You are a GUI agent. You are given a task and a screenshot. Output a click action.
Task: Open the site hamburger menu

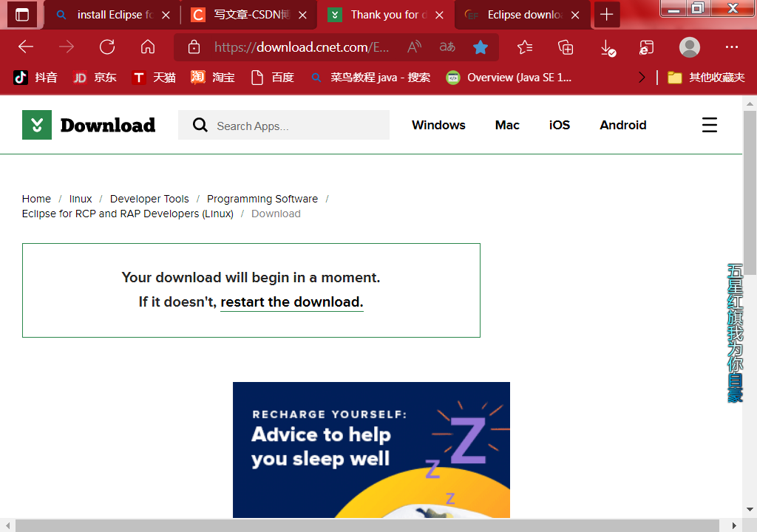709,125
